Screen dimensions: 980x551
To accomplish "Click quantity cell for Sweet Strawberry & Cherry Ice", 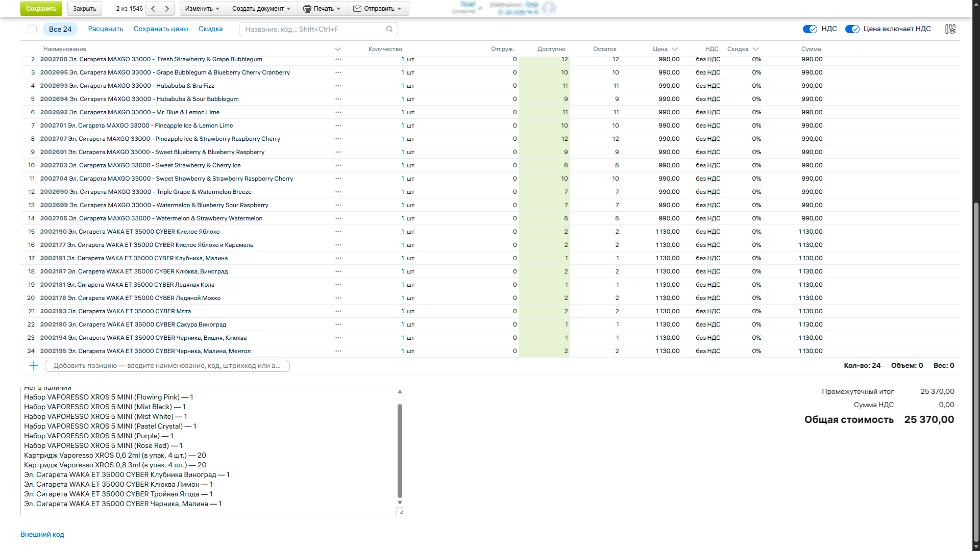I will [x=407, y=165].
